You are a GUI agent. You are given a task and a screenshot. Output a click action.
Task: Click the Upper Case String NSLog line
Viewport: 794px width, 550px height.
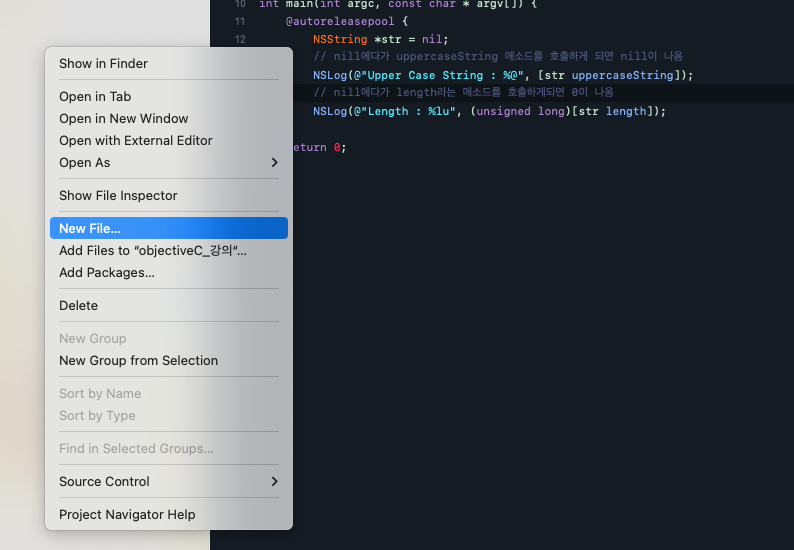point(503,75)
